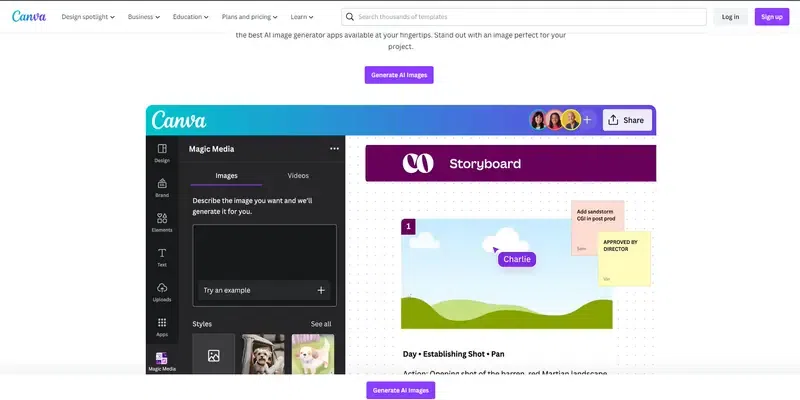The image size is (800, 400).
Task: Switch to the Images tab
Action: (227, 176)
